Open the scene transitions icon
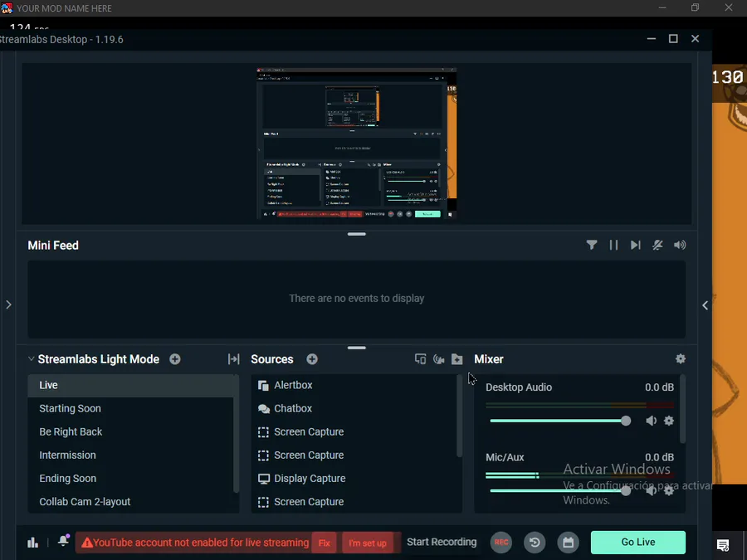The height and width of the screenshot is (560, 747). 233,359
